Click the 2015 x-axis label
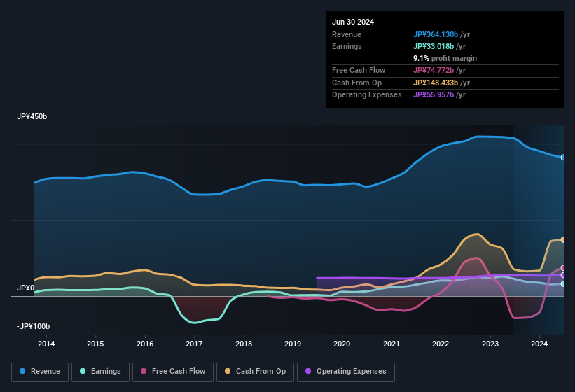Viewport: 575px width, 392px height. pos(95,344)
